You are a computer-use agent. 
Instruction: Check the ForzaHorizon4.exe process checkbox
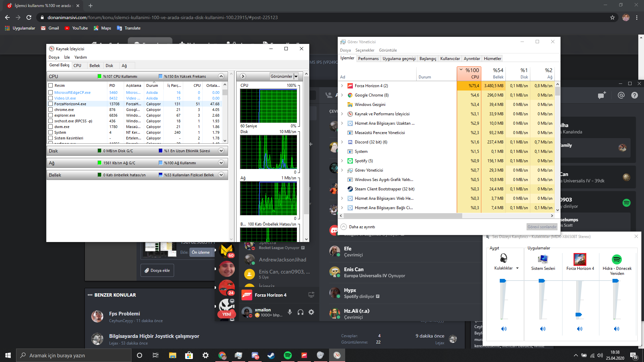coord(50,104)
